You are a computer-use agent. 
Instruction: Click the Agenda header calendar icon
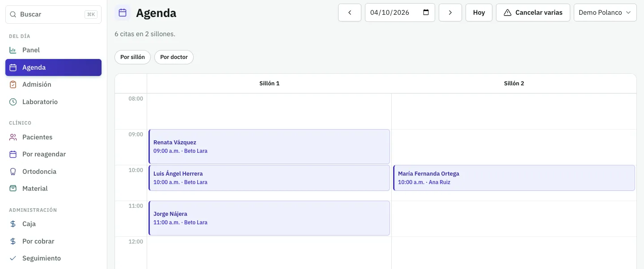click(123, 13)
